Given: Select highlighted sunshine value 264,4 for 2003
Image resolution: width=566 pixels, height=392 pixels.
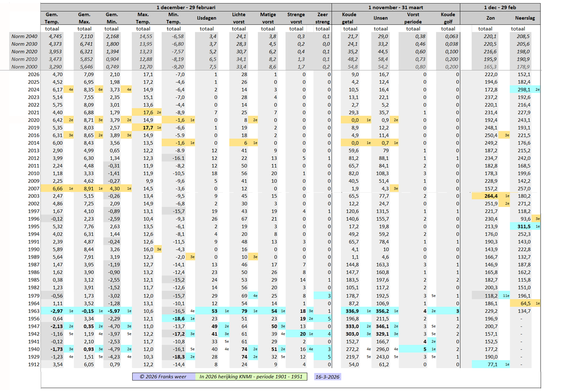Looking at the screenshot, I should 491,196.
